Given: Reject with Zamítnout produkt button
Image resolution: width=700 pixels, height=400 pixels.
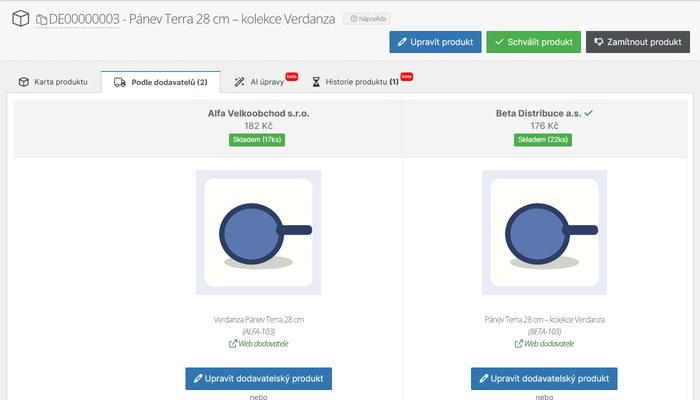Looking at the screenshot, I should point(638,42).
